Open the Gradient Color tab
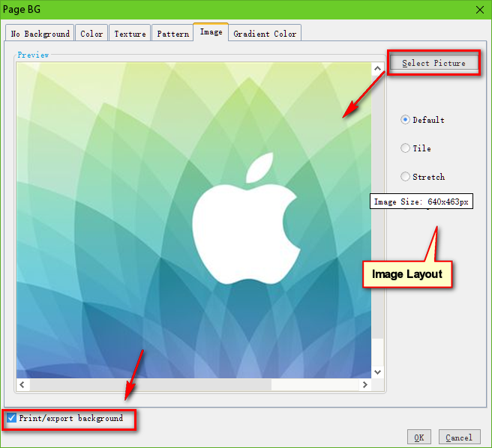 pos(265,33)
